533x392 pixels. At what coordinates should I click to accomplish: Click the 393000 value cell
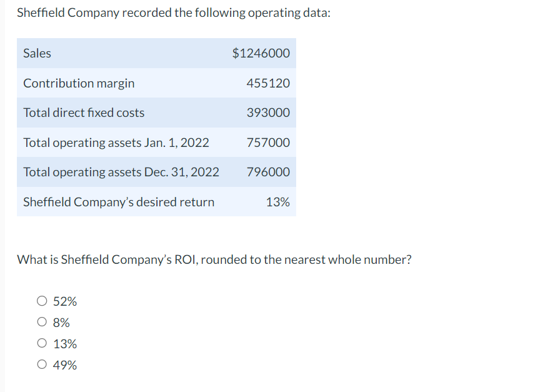coord(267,113)
